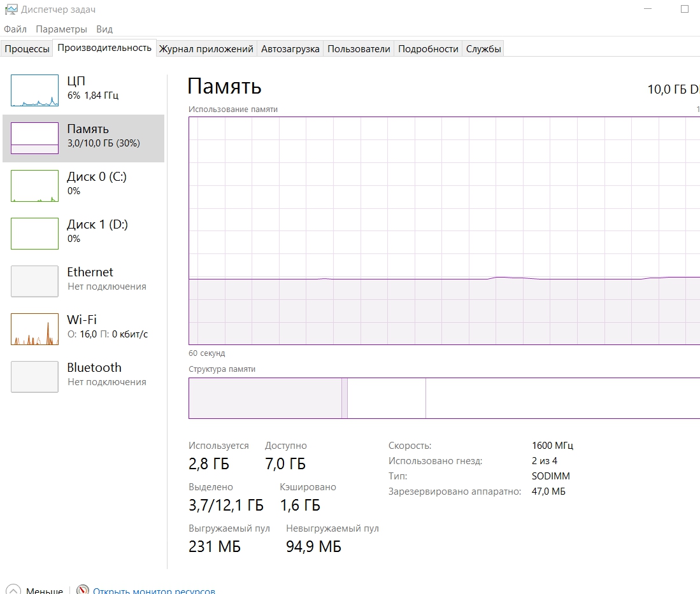The width and height of the screenshot is (700, 594).
Task: Click the 'Использование памяти' label
Action: tap(233, 110)
